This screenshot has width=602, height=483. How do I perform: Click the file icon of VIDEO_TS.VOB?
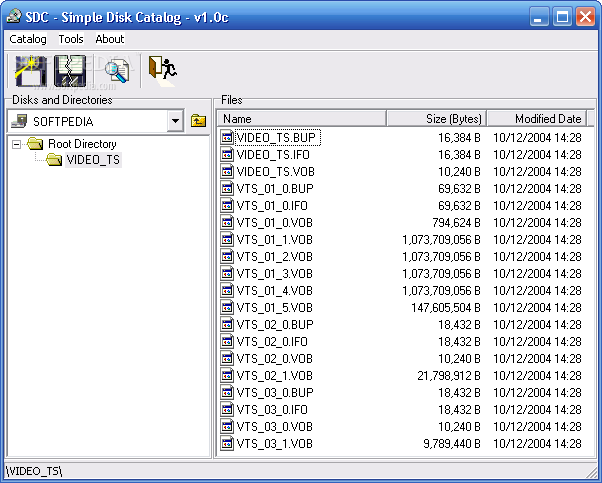[x=227, y=171]
